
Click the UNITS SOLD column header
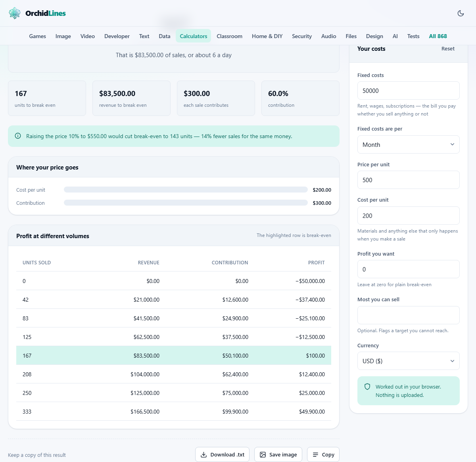36,263
